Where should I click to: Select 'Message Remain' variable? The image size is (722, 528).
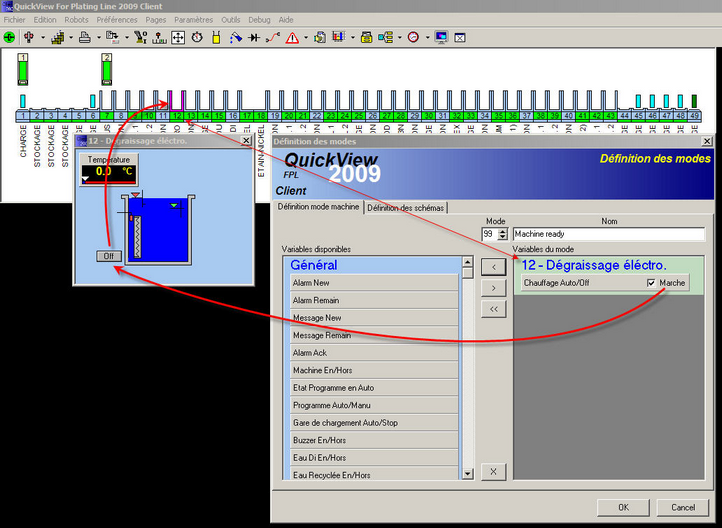tap(374, 336)
